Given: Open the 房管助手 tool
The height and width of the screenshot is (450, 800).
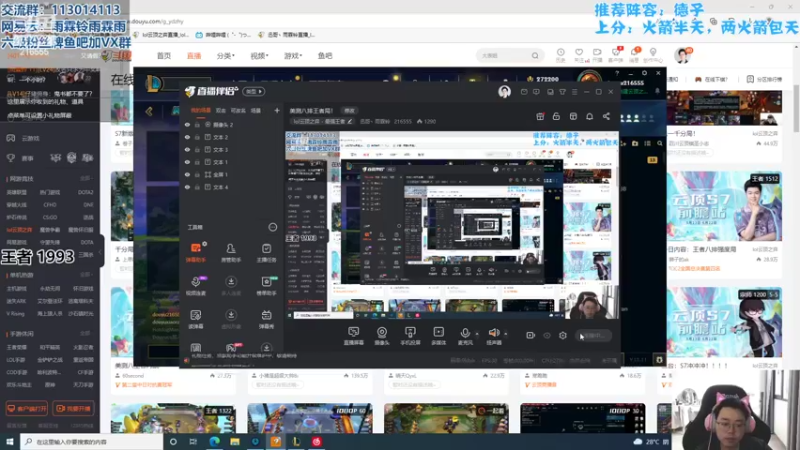Looking at the screenshot, I should [231, 253].
